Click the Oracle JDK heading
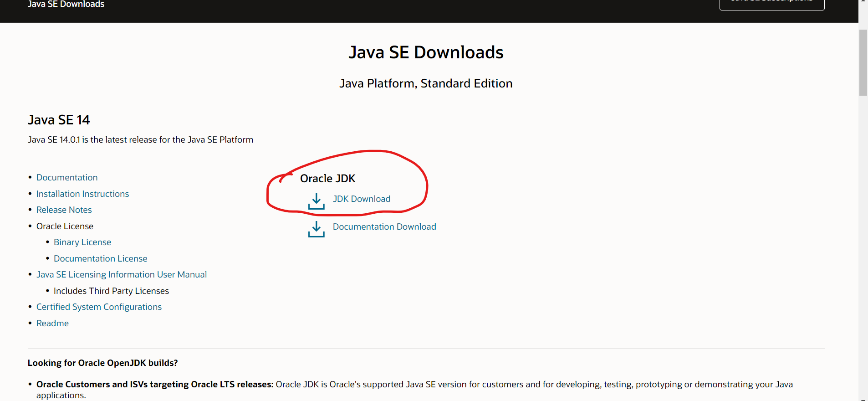The width and height of the screenshot is (868, 401). (328, 179)
